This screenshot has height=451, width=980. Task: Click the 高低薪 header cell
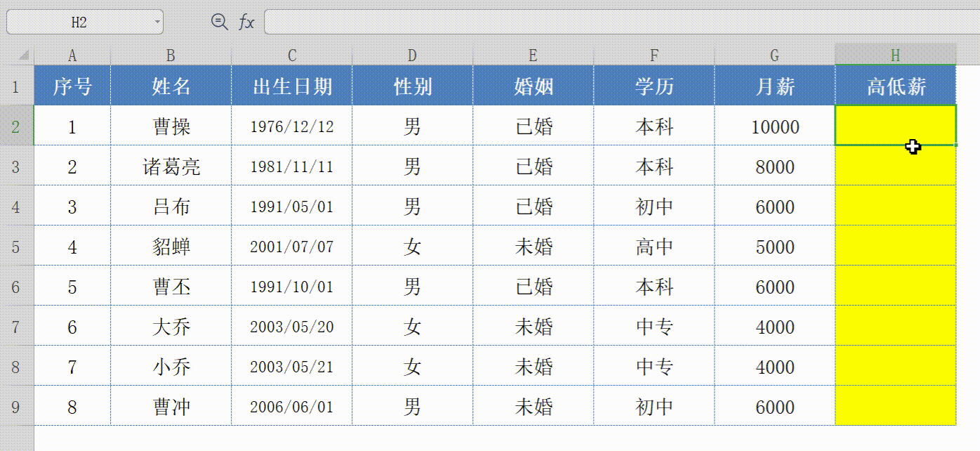pos(895,86)
